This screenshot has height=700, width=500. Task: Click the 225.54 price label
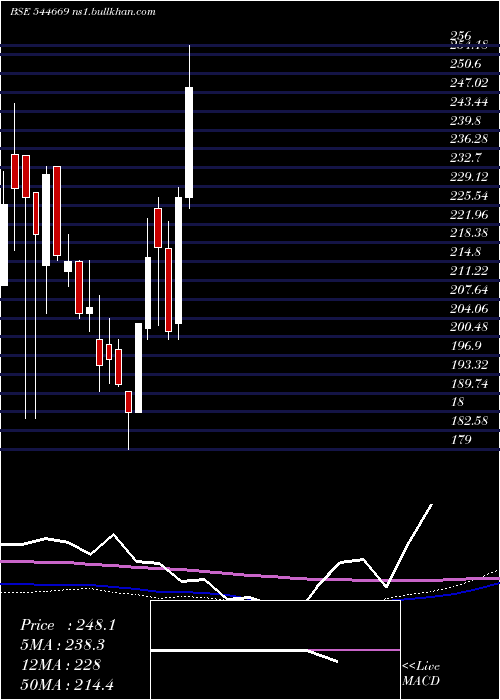click(469, 196)
